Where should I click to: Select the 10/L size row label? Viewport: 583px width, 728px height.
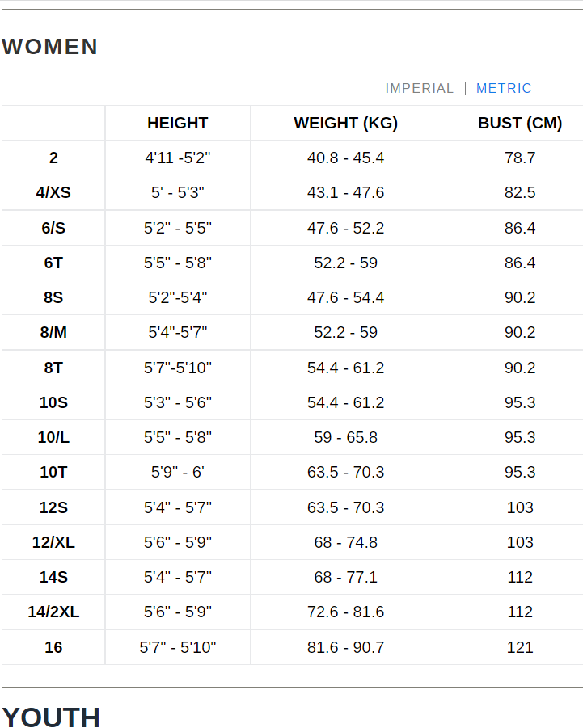pyautogui.click(x=53, y=437)
